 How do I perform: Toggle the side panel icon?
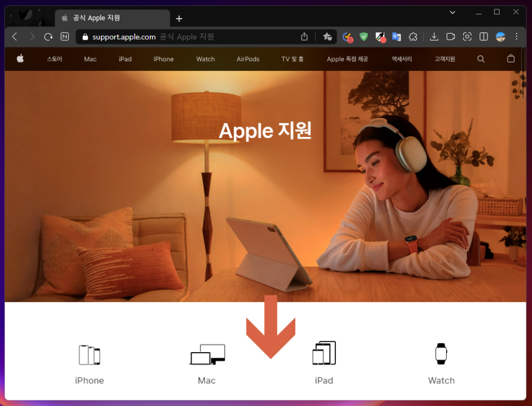pyautogui.click(x=484, y=37)
